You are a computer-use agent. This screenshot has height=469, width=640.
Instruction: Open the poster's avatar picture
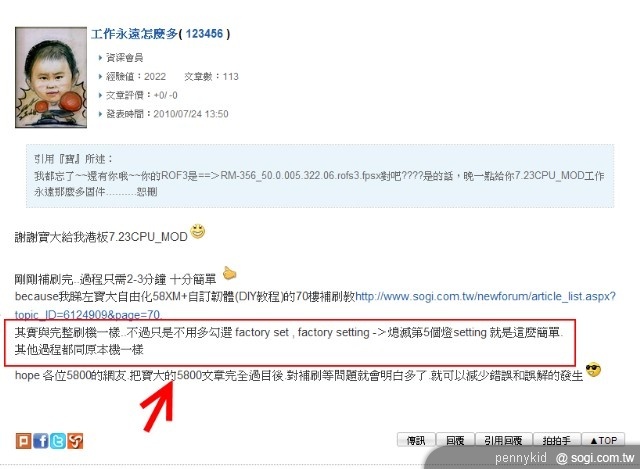pos(51,78)
